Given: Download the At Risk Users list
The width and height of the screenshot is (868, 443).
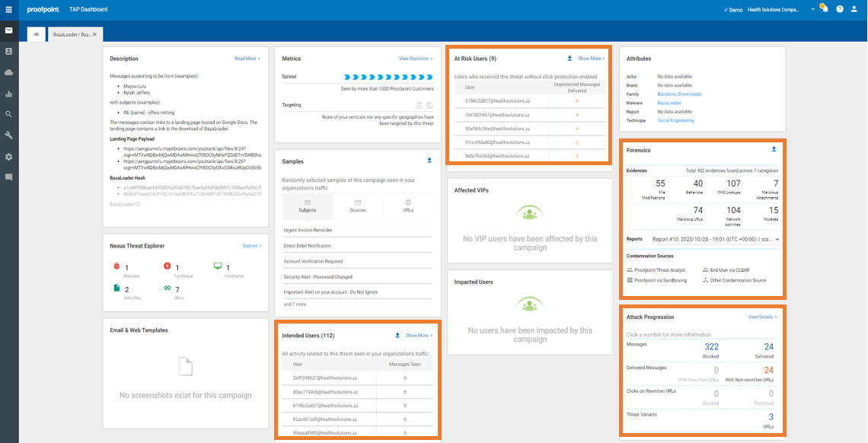Looking at the screenshot, I should 570,58.
